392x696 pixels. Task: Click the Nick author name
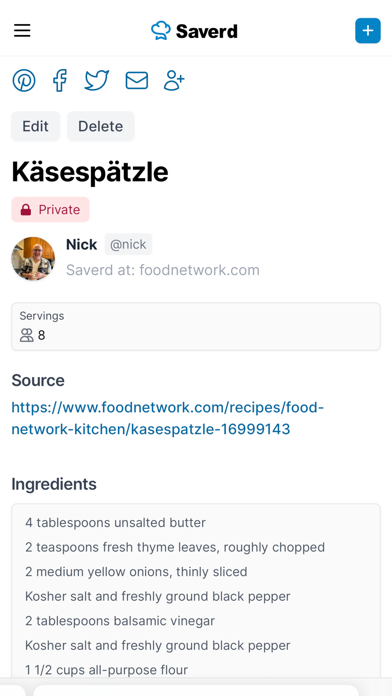pos(82,244)
